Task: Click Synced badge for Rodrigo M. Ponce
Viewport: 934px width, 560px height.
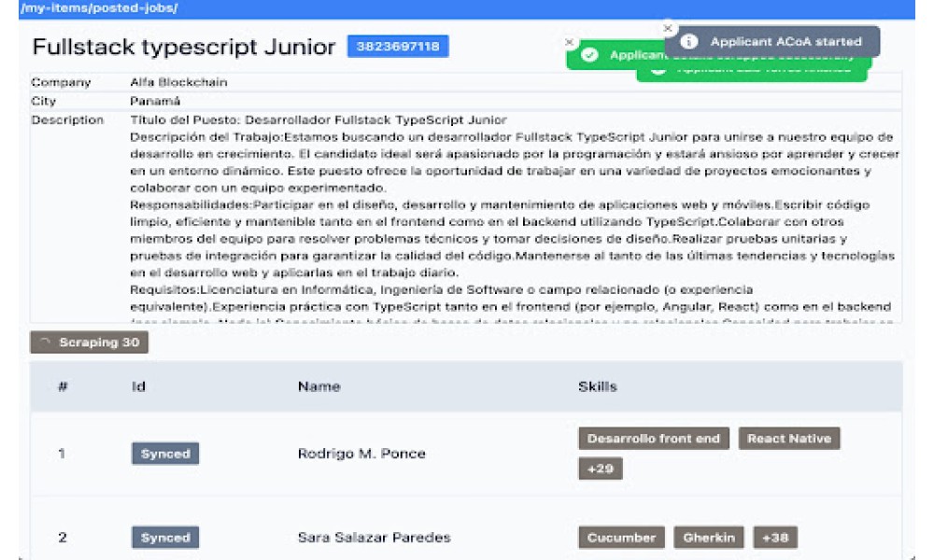Action: coord(165,454)
